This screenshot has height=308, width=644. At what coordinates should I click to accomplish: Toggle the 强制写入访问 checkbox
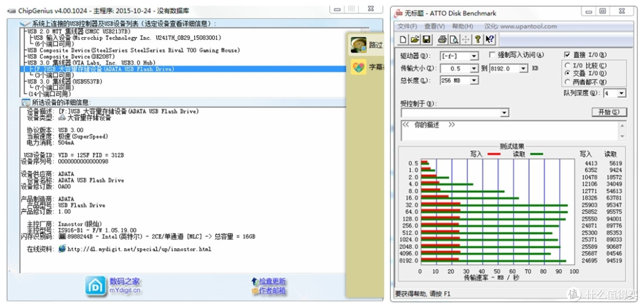(x=492, y=55)
